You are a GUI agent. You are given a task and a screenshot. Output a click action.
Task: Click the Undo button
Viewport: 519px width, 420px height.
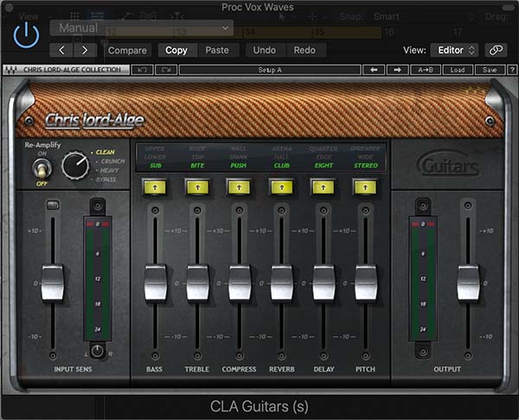265,50
